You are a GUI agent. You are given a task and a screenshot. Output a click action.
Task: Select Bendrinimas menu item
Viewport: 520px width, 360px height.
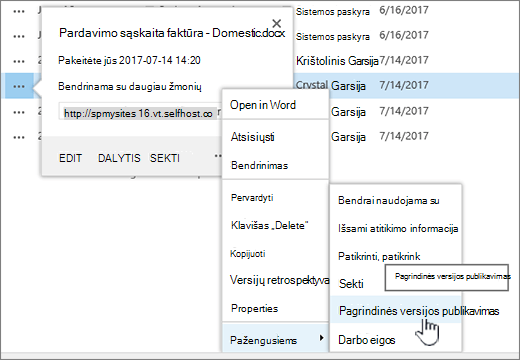click(x=275, y=165)
